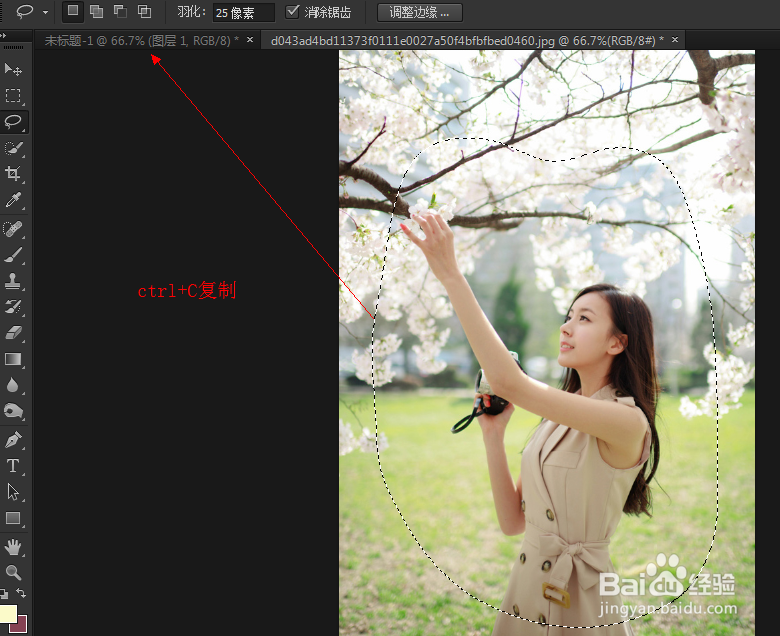Image resolution: width=780 pixels, height=636 pixels.
Task: Choose Subtract from Selection mode
Action: 120,11
